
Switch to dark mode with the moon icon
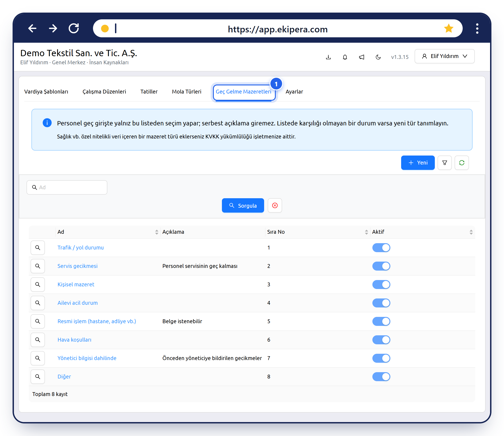(x=378, y=57)
